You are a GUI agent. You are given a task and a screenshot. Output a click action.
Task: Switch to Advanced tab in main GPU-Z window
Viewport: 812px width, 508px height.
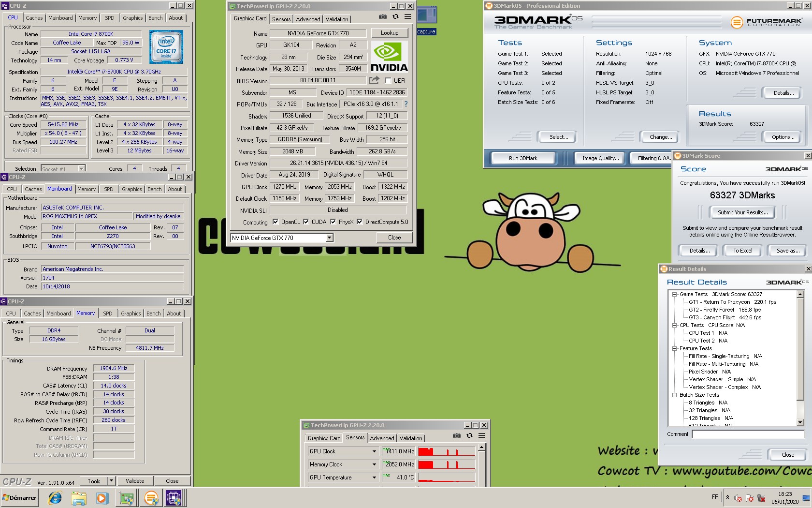[308, 19]
